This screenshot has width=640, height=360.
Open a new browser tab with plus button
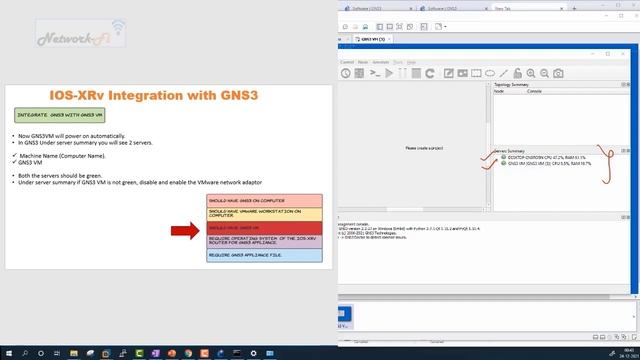click(574, 8)
